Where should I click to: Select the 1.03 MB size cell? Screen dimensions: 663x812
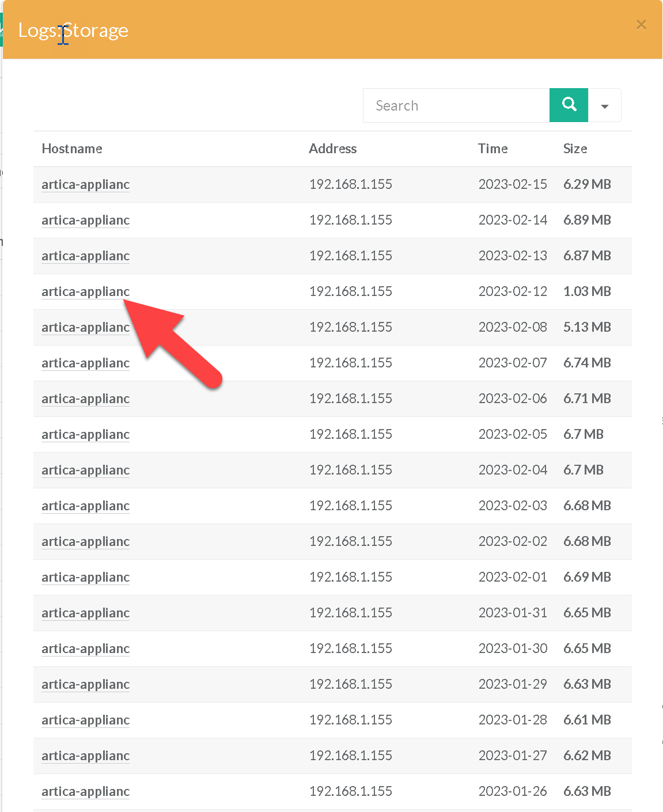point(586,291)
